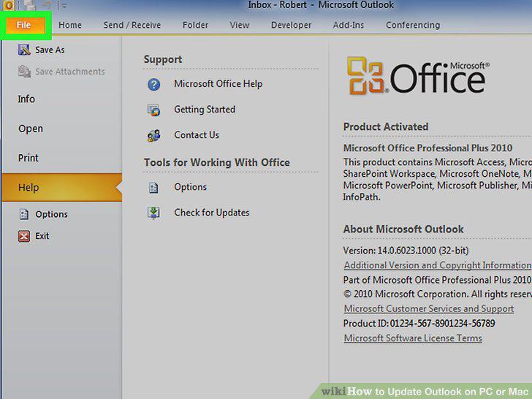This screenshot has height=399, width=532.
Task: Select the highlighted Help menu item
Action: (x=61, y=187)
